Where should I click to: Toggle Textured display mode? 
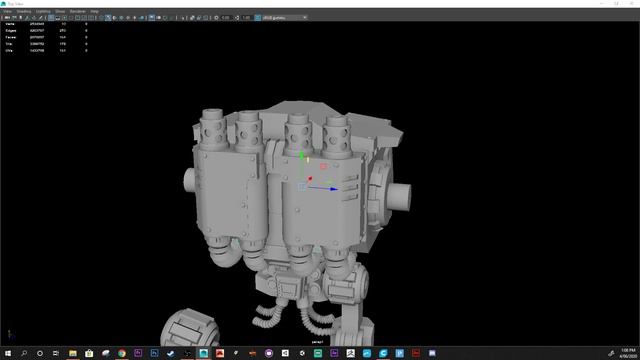128,18
